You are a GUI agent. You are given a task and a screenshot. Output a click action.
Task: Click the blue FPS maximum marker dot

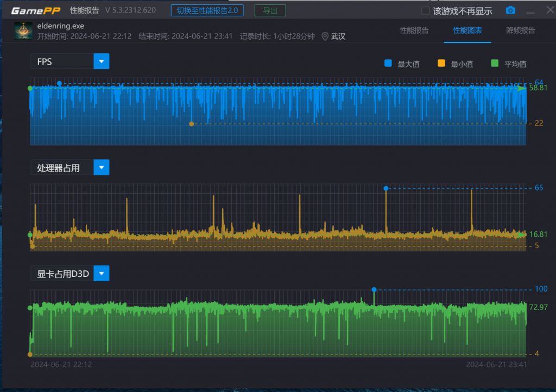pyautogui.click(x=59, y=84)
